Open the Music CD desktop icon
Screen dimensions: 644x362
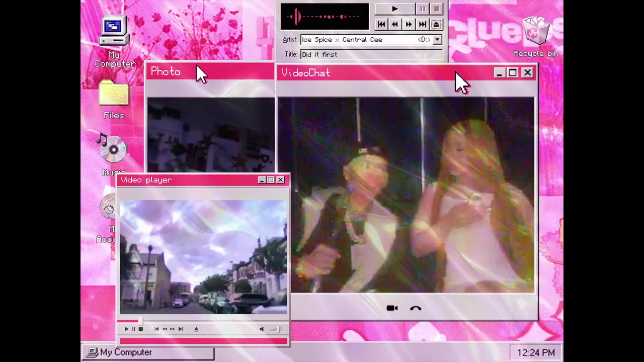113,155
